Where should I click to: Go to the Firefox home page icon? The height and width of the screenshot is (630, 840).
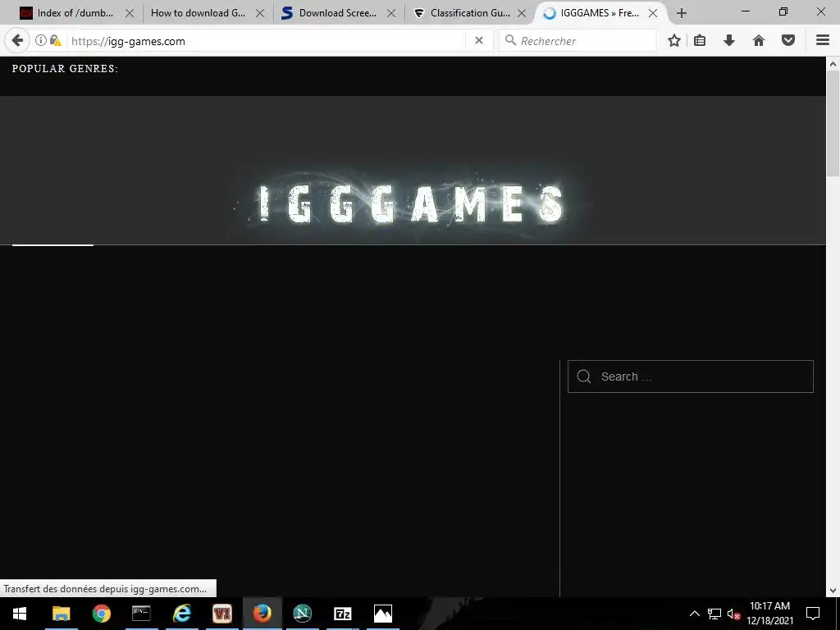(759, 41)
